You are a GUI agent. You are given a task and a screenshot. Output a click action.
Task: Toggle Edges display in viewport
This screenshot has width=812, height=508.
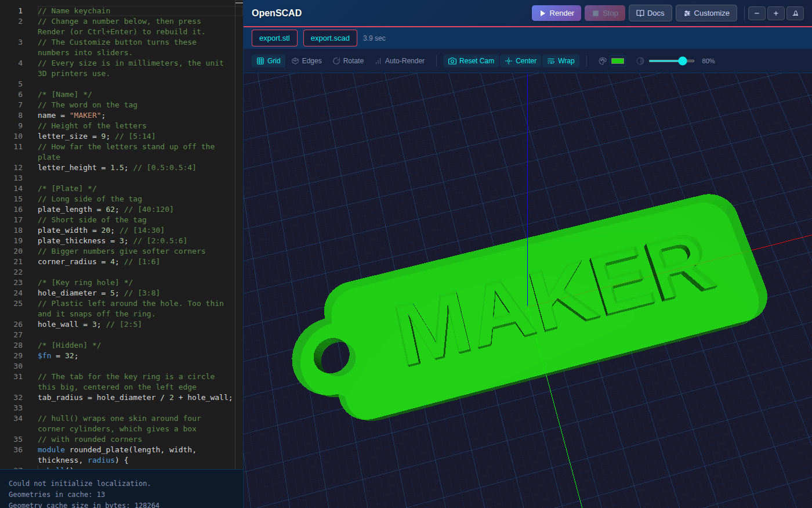coord(306,61)
